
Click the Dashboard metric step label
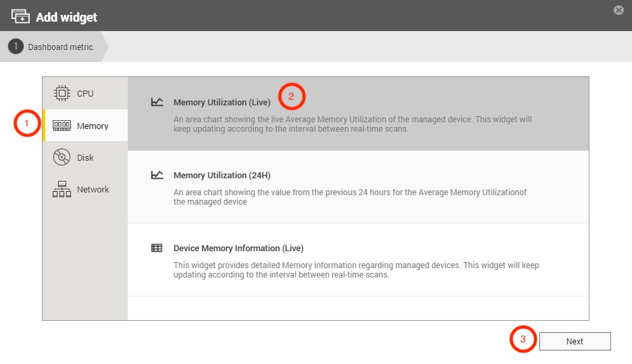60,47
